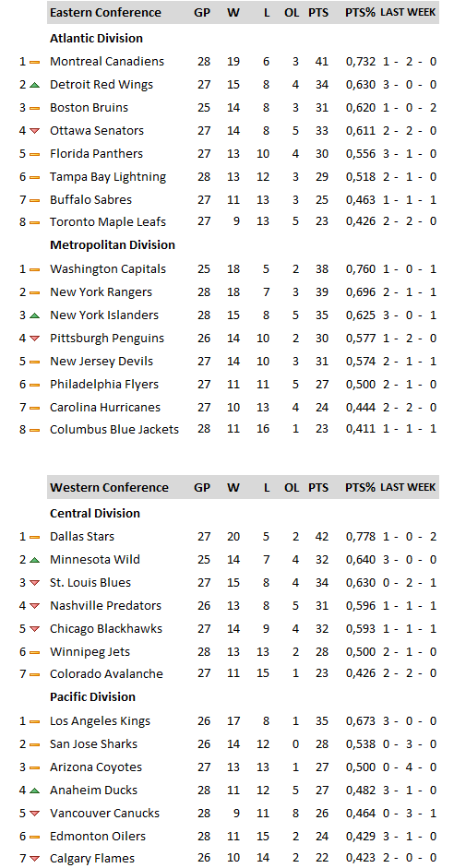Screen dimensions: 454x868
Task: Click red down arrow next to Pittsburgh Penguins
Action: coord(35,339)
